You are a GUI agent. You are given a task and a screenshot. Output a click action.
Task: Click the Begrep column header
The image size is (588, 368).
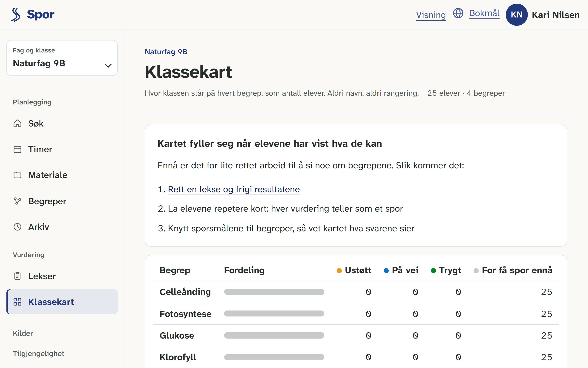coord(175,270)
